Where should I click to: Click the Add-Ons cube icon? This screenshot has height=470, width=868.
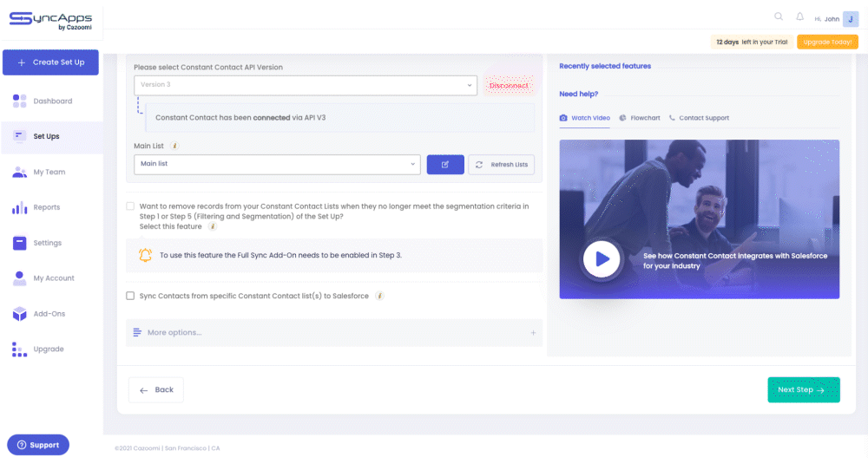19,314
